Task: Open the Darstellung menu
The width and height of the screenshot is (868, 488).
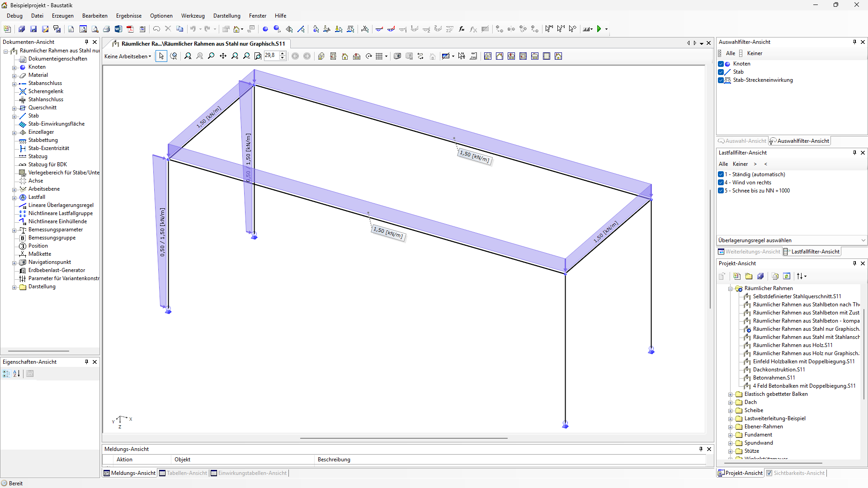Action: point(227,16)
